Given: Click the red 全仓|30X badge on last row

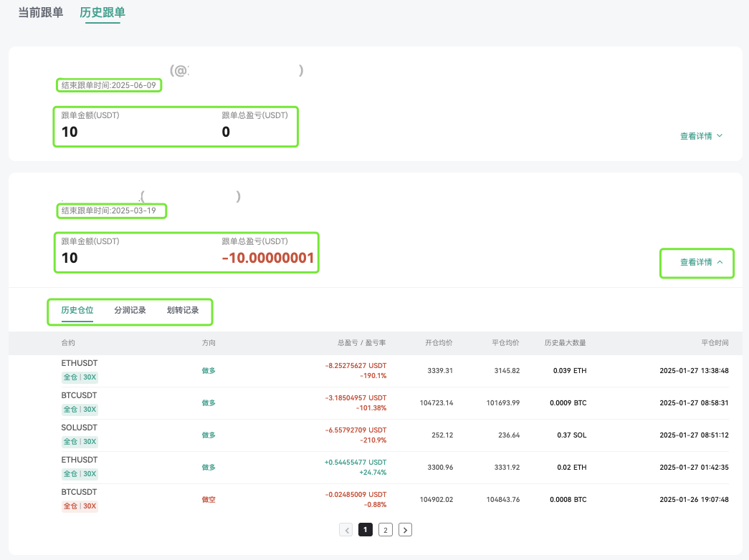Looking at the screenshot, I should pyautogui.click(x=80, y=506).
